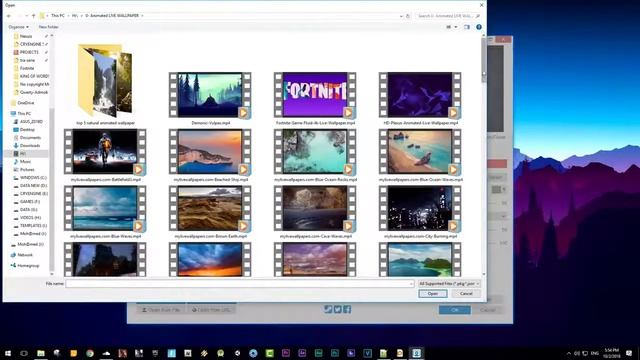The width and height of the screenshot is (640, 360).
Task: Click the Facebook icon in background window
Action: click(347, 309)
